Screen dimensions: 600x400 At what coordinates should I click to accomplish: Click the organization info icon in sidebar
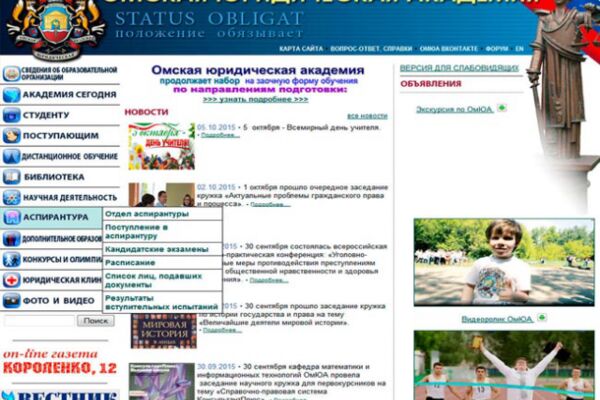[x=11, y=73]
